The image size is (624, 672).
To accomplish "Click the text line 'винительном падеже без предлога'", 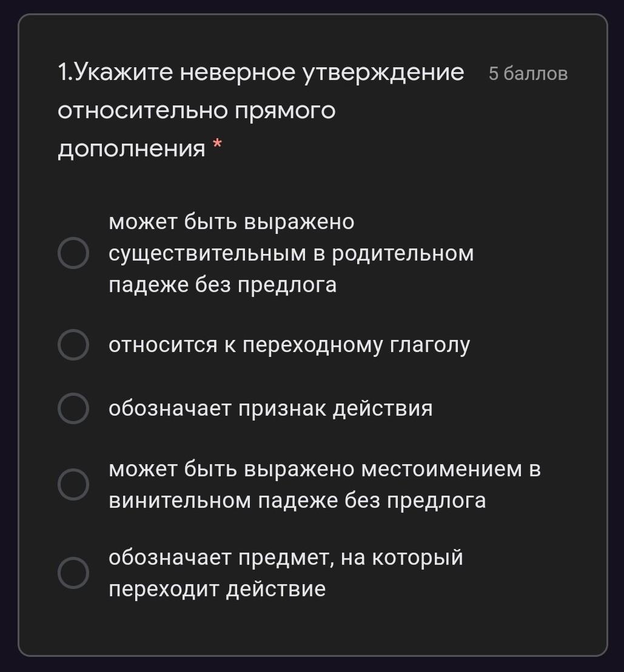I will (x=297, y=501).
